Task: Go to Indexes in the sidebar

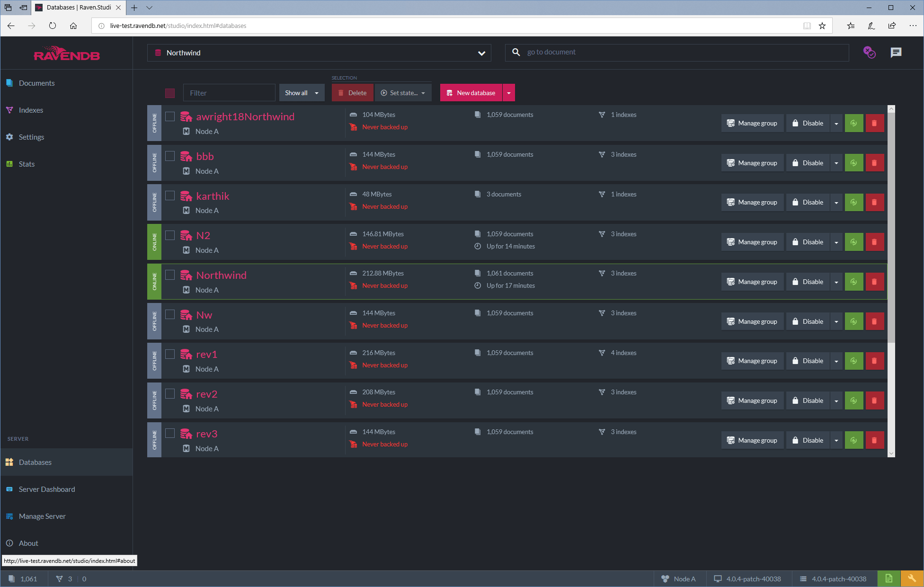Action: pos(31,110)
